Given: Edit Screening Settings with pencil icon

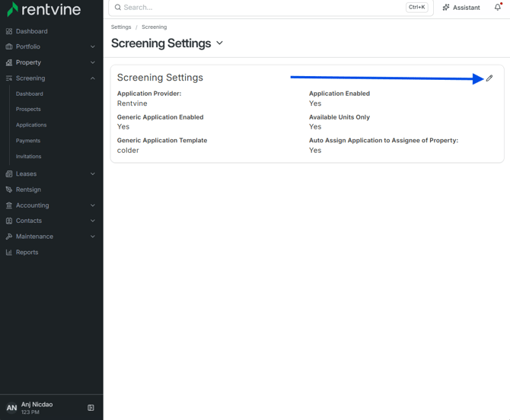Looking at the screenshot, I should (x=489, y=78).
